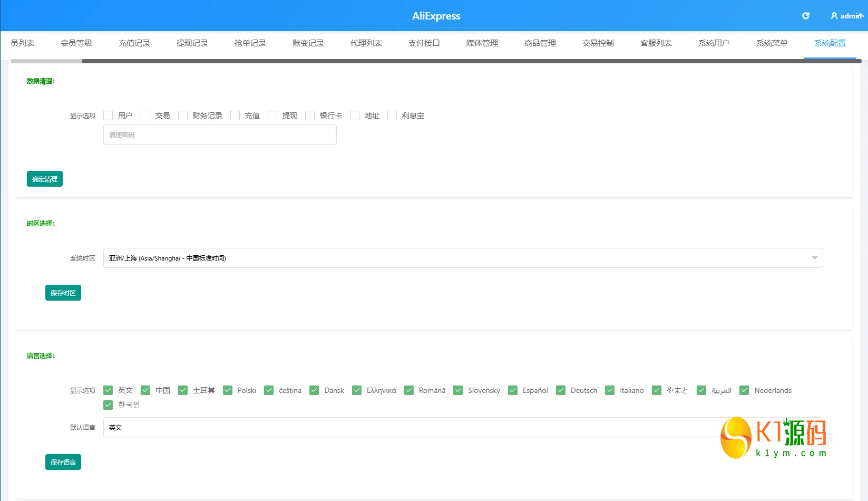The width and height of the screenshot is (868, 501).
Task: Check the 财务记录 cleanup checkbox
Action: coord(183,115)
